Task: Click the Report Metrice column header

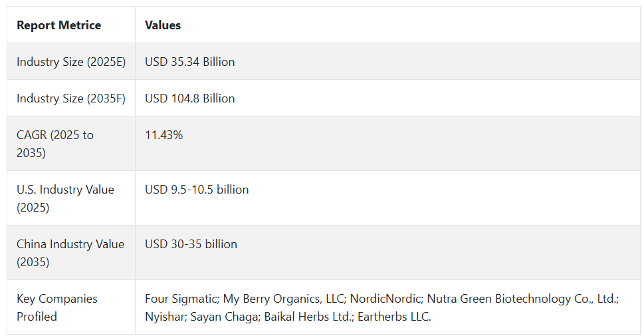Action: pyautogui.click(x=58, y=25)
